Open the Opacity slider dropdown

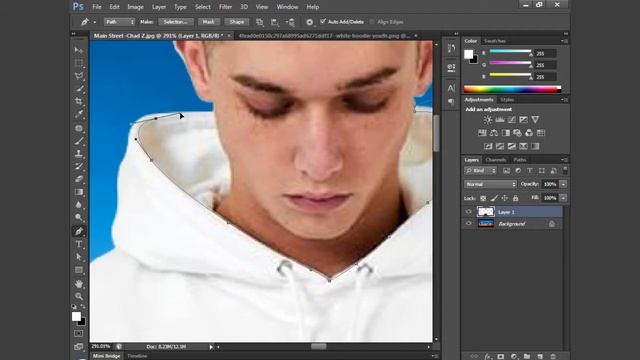tap(563, 184)
